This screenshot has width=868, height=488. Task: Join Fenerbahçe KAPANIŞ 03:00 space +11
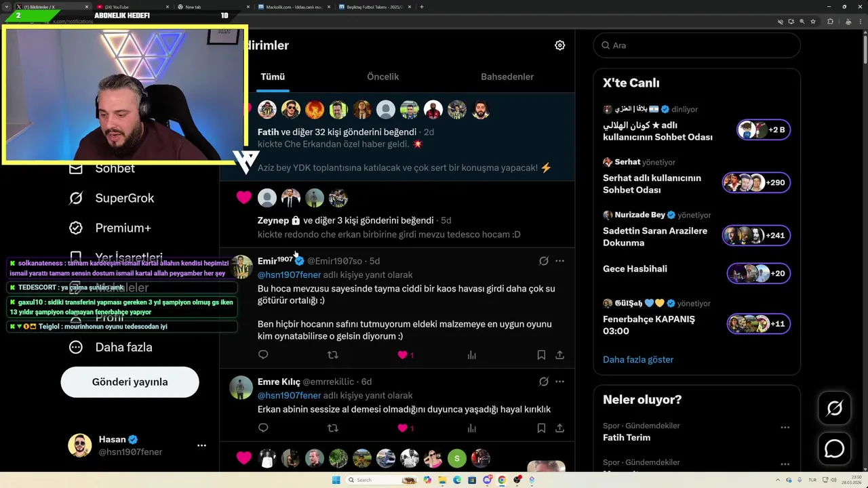coord(758,324)
